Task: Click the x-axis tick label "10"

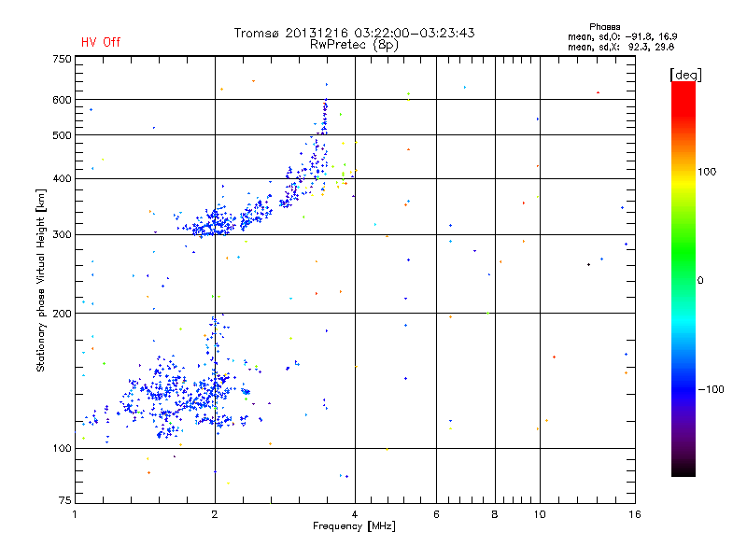Action: 540,514
